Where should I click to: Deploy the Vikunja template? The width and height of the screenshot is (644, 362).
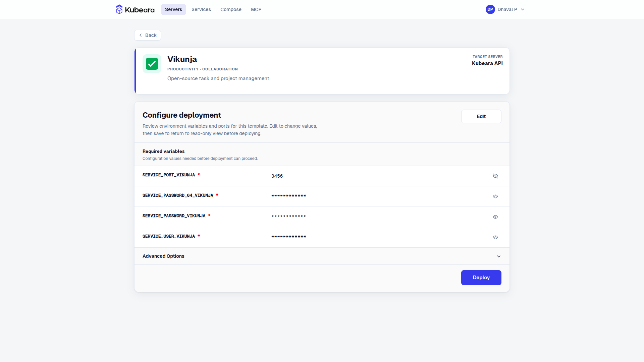[481, 278]
